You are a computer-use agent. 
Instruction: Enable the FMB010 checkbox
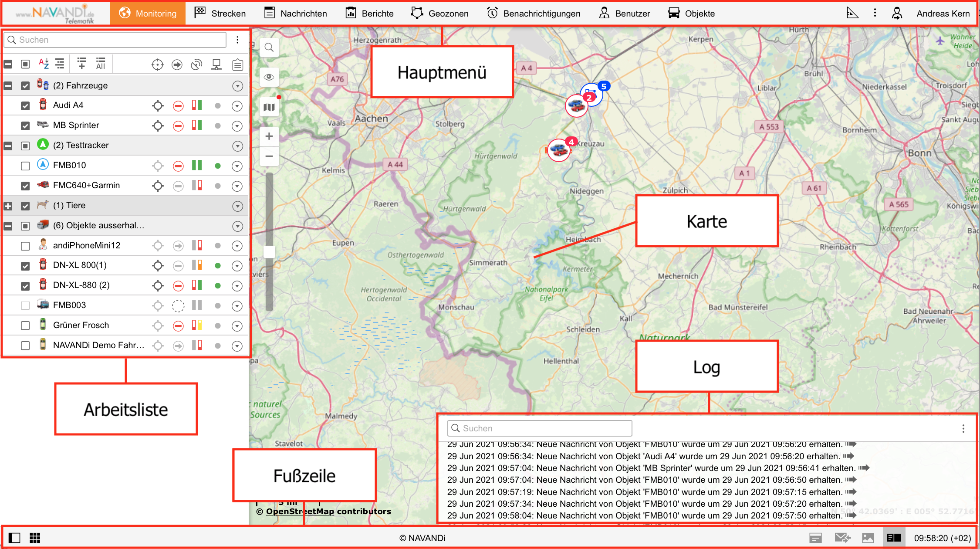pos(25,166)
